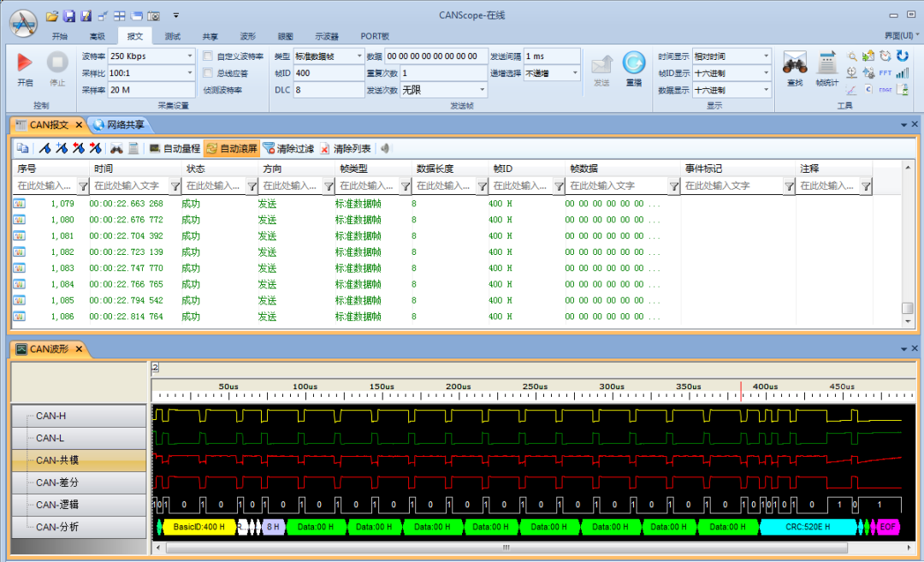Viewport: 924px width, 562px height.
Task: Click the copy messages icon in CAN报文 toolbar
Action: pyautogui.click(x=23, y=147)
